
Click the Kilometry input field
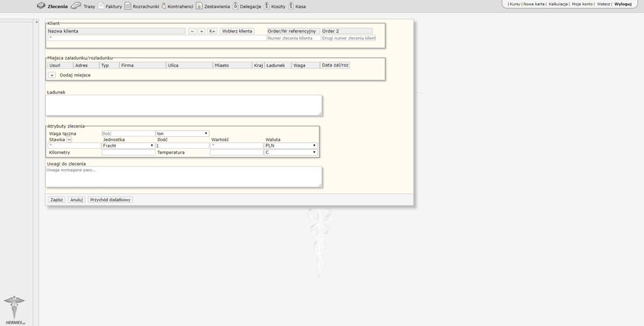coord(128,152)
